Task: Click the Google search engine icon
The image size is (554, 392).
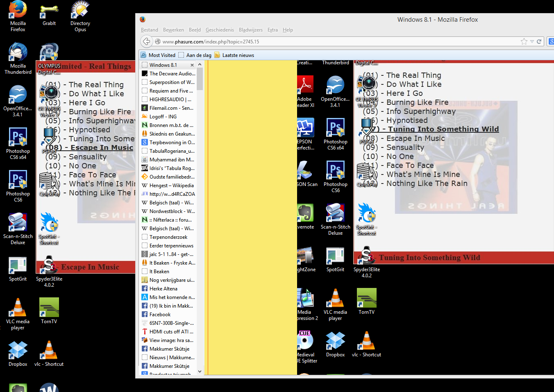Action: 552,41
